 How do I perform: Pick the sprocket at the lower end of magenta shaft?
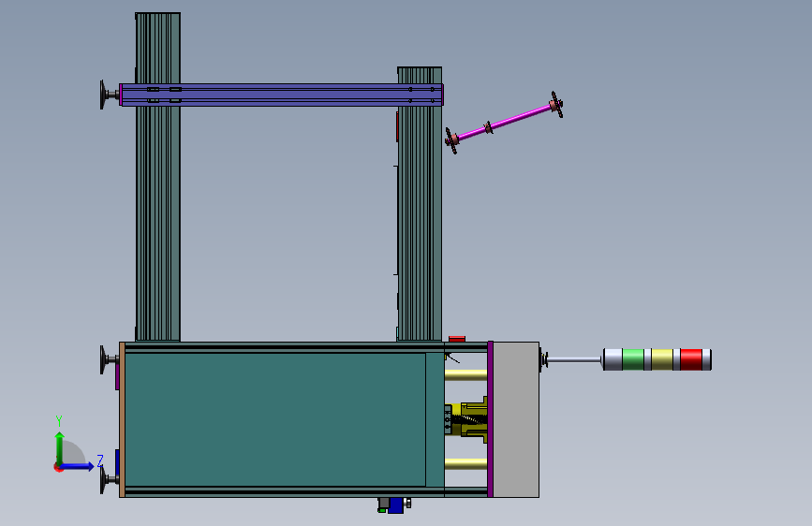451,140
